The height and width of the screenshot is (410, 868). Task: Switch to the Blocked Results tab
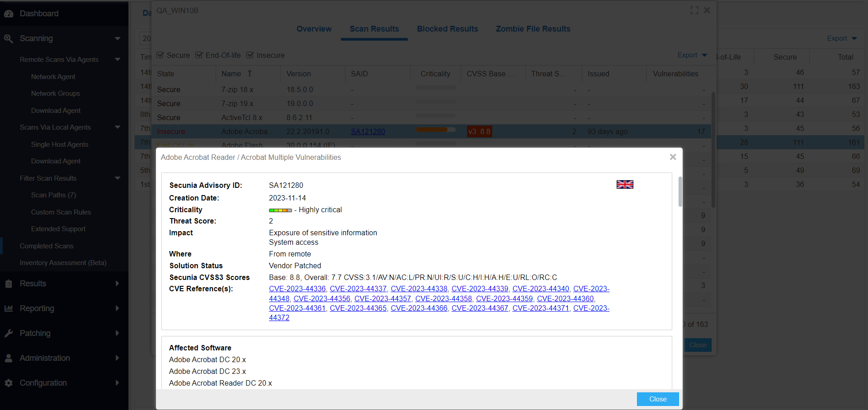(x=447, y=29)
